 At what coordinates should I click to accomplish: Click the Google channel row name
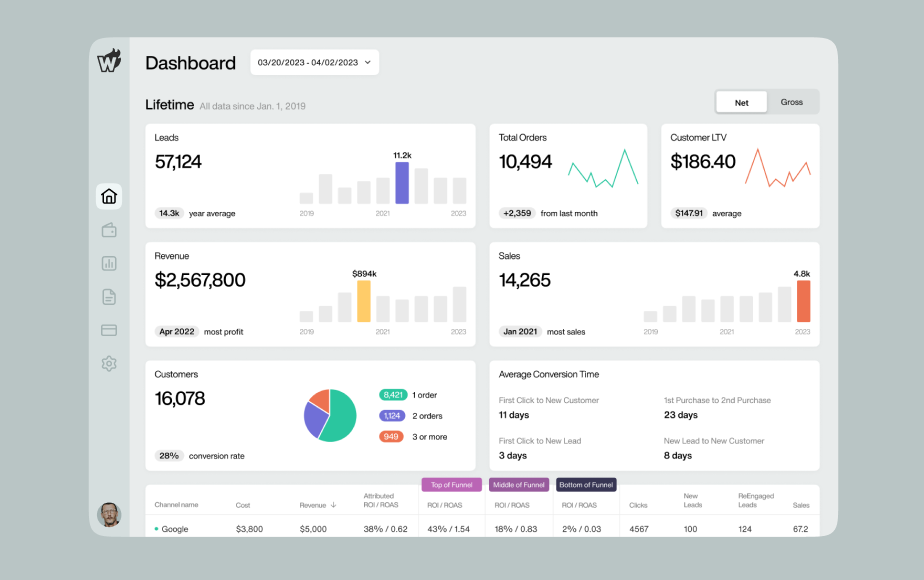click(x=174, y=529)
